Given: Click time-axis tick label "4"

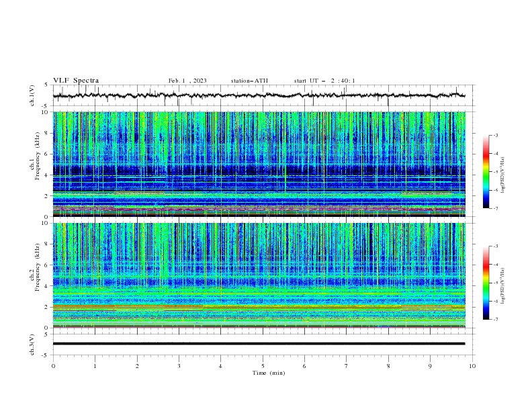Looking at the screenshot, I should [x=220, y=366].
